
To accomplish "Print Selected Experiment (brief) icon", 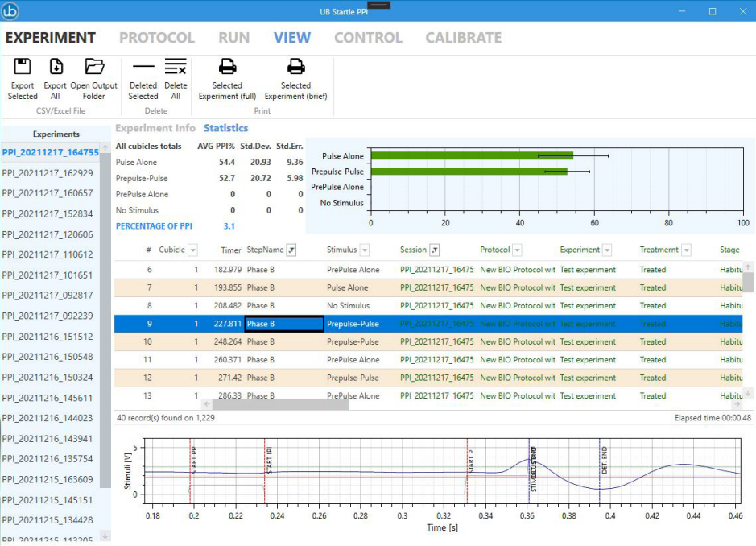I will [x=295, y=67].
